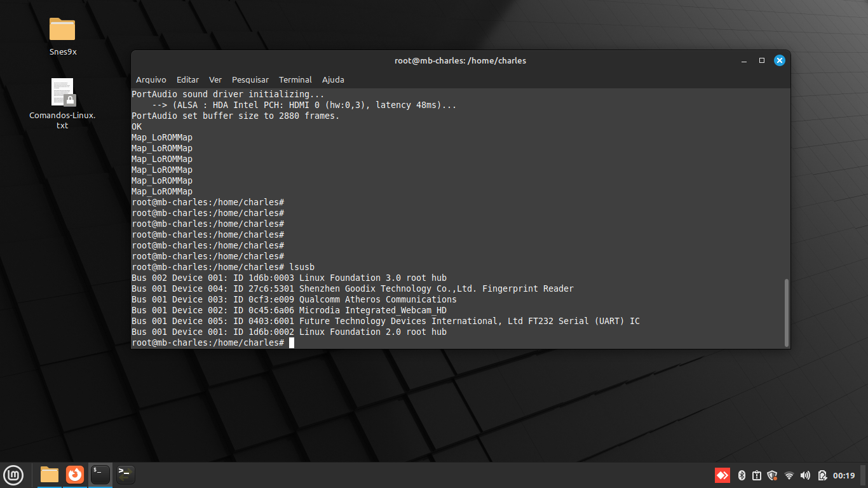Open the second terminal taskbar item
The width and height of the screenshot is (868, 488).
tap(126, 475)
